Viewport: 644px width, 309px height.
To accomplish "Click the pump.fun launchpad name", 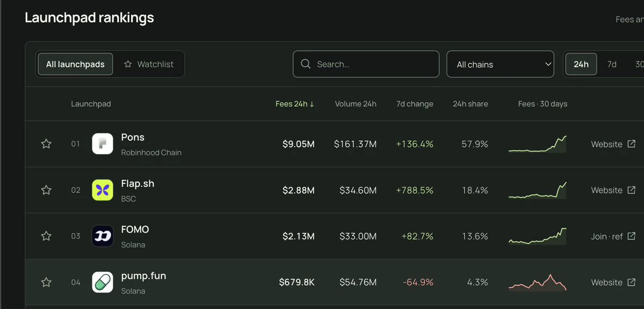I will click(143, 276).
